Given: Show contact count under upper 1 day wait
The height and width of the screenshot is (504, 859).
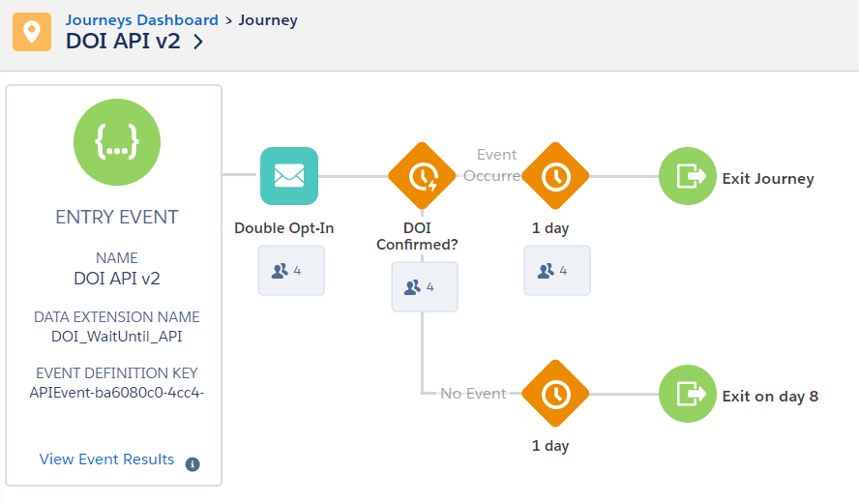Looking at the screenshot, I should pyautogui.click(x=557, y=271).
